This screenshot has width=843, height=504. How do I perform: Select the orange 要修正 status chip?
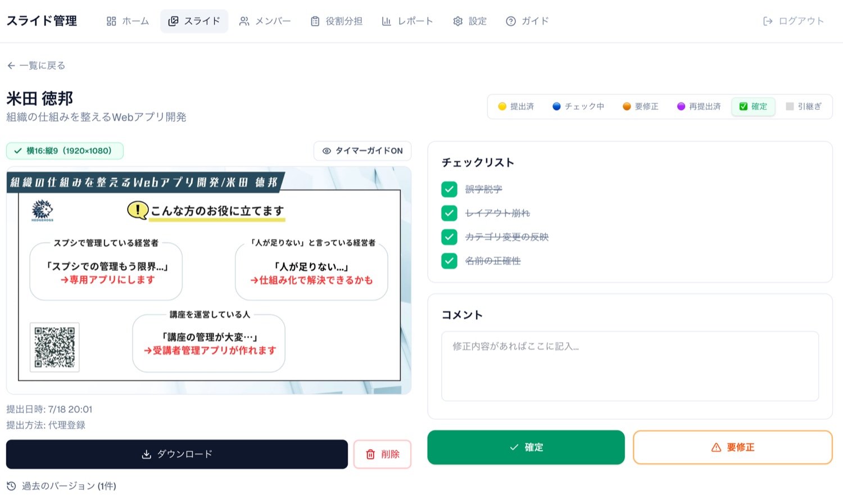pos(641,107)
